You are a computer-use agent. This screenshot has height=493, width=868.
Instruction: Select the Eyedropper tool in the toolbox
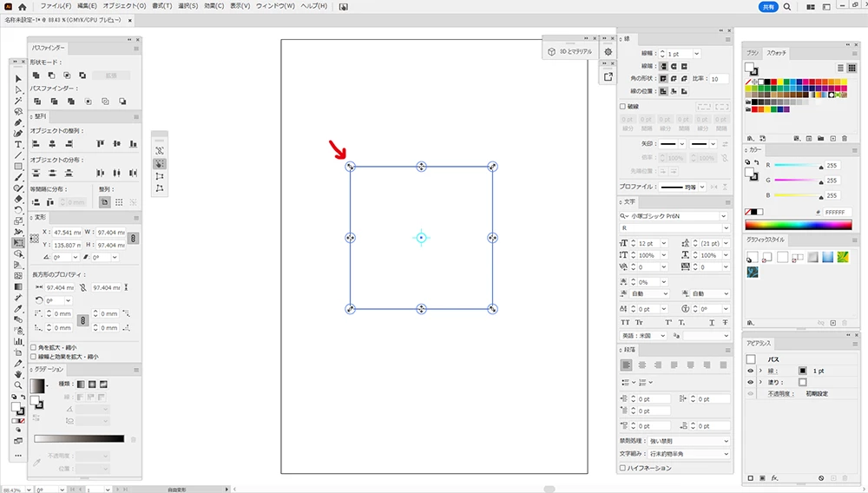click(x=17, y=309)
